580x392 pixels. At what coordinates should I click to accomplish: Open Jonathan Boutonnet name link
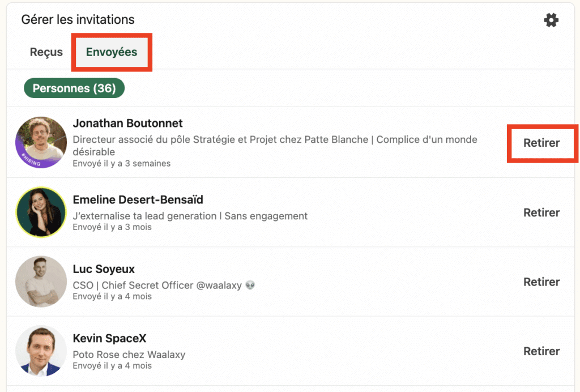(127, 123)
